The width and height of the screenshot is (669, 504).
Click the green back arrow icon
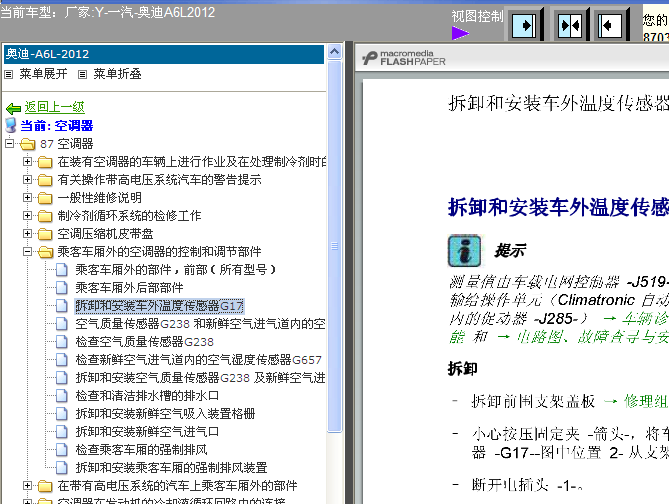pos(14,108)
